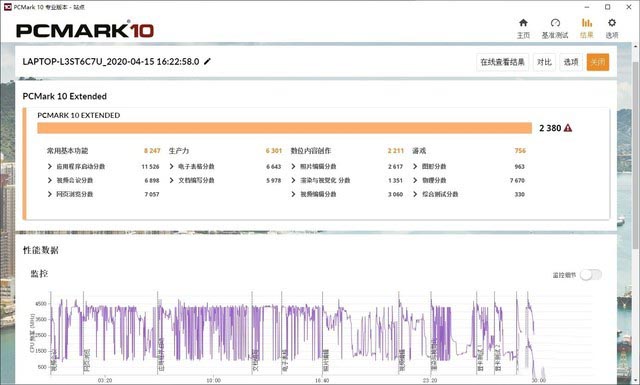Open the 基准测试 benchmarks tab

(x=555, y=29)
